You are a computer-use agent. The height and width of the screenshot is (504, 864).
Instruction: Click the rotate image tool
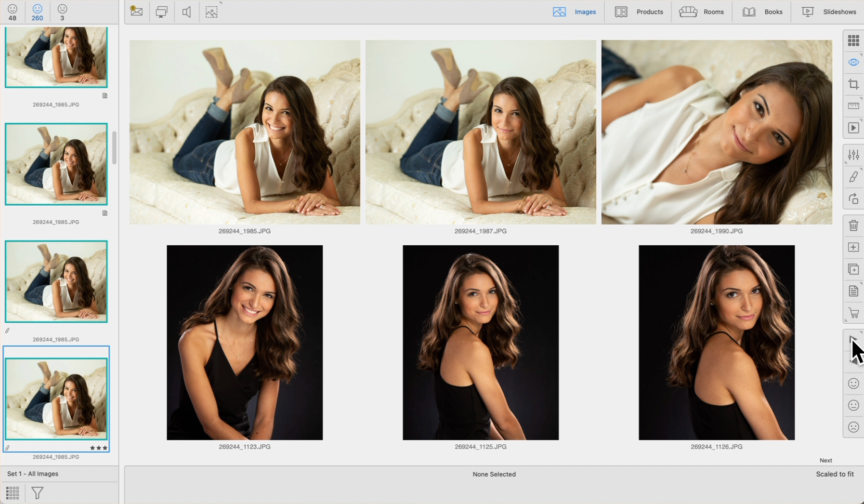coord(853,199)
